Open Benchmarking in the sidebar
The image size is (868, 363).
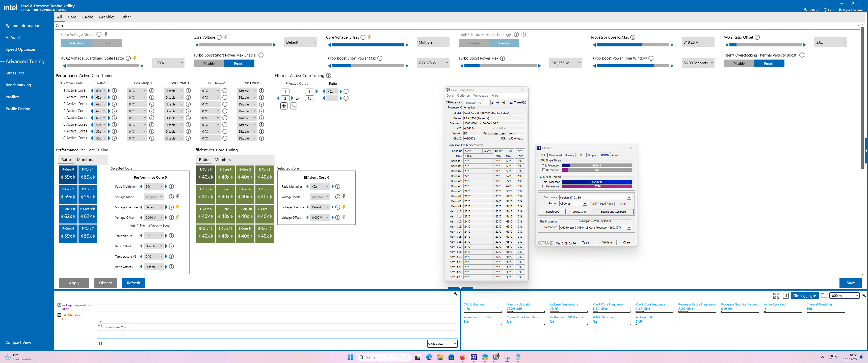(18, 85)
